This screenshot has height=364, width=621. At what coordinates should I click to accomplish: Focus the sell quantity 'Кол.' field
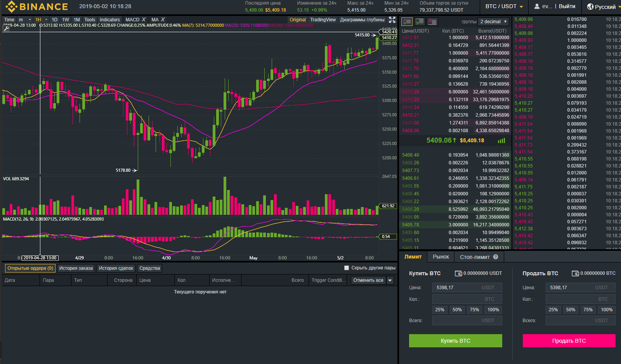click(581, 299)
